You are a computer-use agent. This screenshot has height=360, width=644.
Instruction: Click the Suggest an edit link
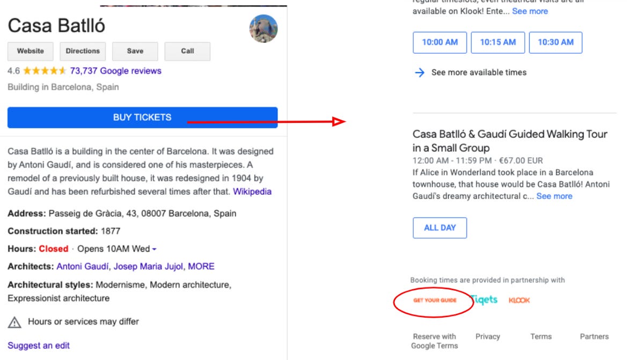pos(39,346)
